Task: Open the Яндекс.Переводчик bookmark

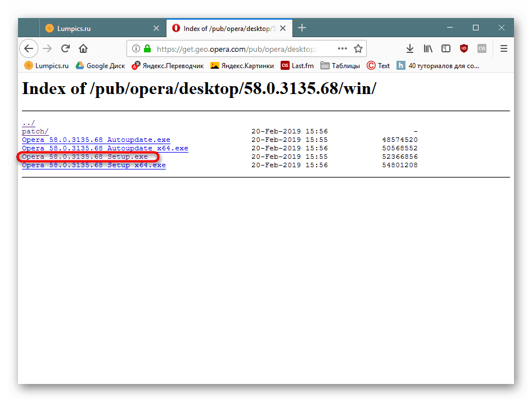Action: [x=168, y=65]
